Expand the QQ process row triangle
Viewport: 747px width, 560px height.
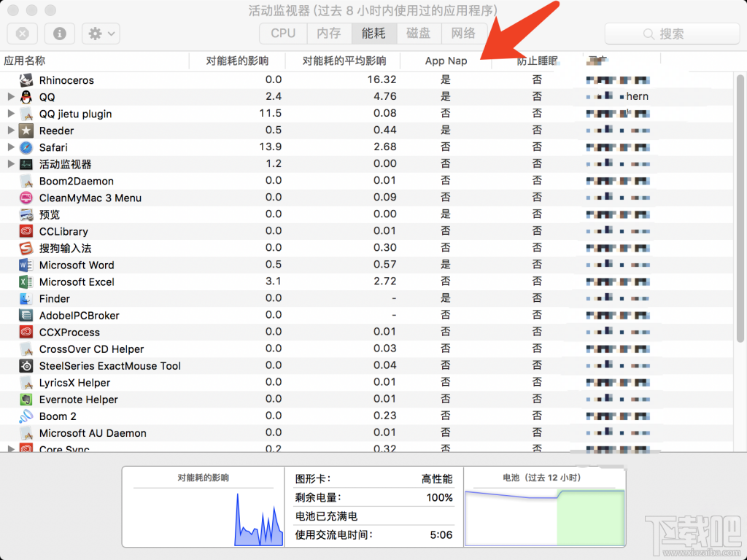pyautogui.click(x=10, y=97)
